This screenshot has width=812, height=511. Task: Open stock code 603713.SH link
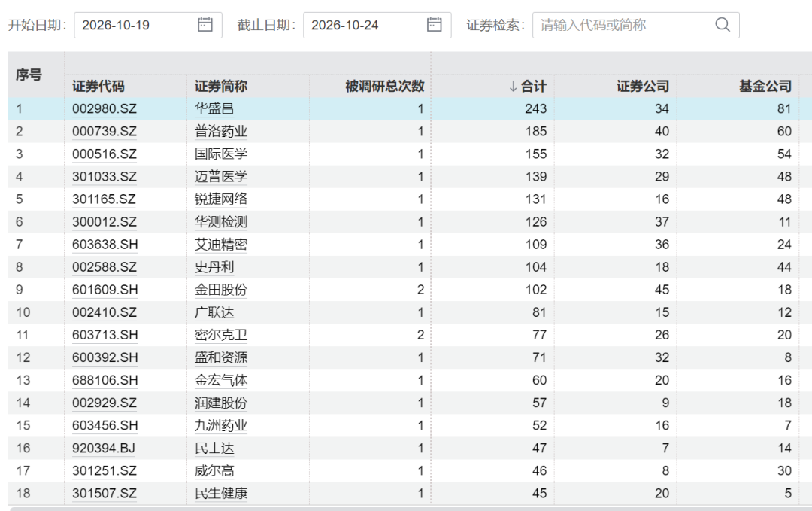[x=105, y=336]
